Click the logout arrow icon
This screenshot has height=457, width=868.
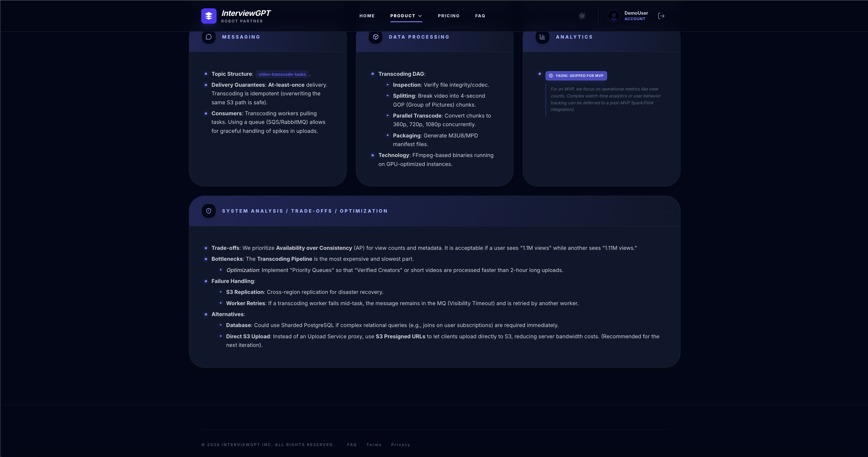tap(661, 16)
